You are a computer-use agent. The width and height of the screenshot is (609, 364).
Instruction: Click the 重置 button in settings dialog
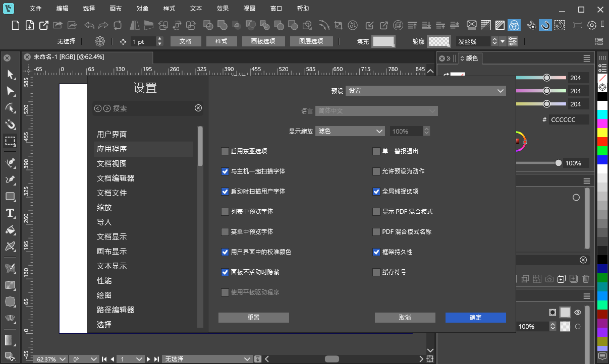pos(253,317)
